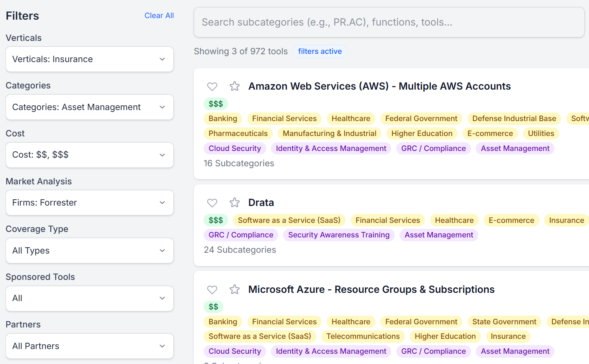Screen dimensions: 589x364
Task: Click Security Awareness Training tag
Action: [x=339, y=235]
